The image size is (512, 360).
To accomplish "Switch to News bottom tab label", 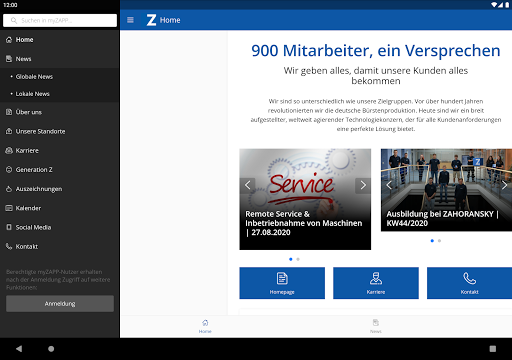I will point(376,331).
